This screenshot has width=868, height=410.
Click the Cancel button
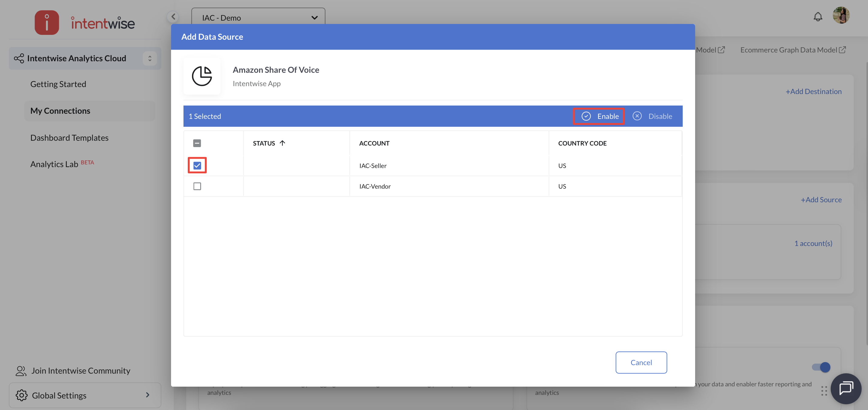click(x=641, y=362)
